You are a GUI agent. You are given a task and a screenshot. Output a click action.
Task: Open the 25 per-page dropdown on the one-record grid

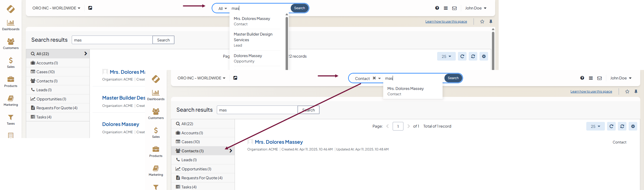(x=595, y=126)
